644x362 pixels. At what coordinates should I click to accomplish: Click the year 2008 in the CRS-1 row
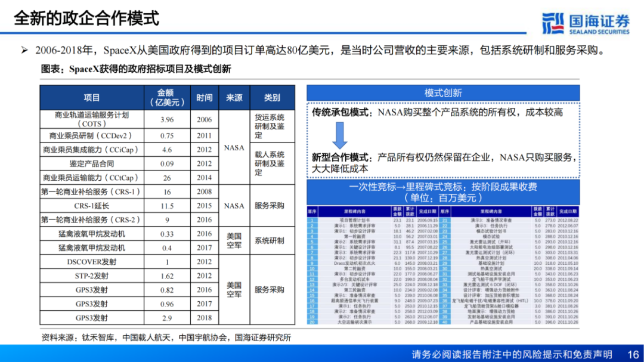pyautogui.click(x=204, y=191)
